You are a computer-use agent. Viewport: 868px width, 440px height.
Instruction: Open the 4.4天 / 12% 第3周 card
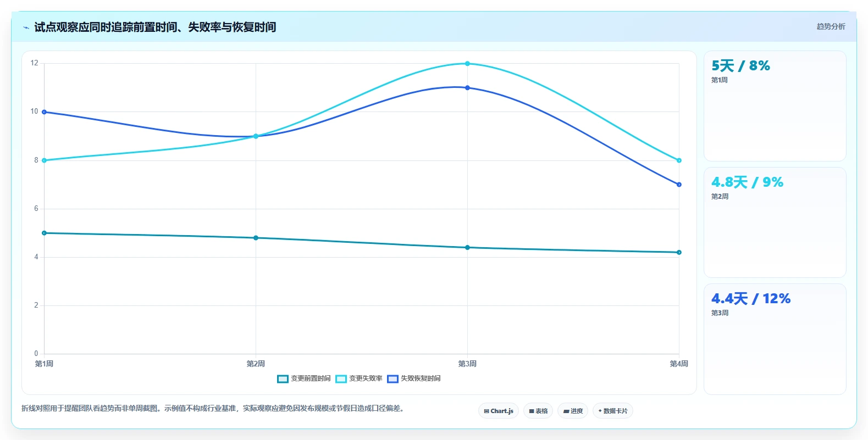(x=775, y=339)
